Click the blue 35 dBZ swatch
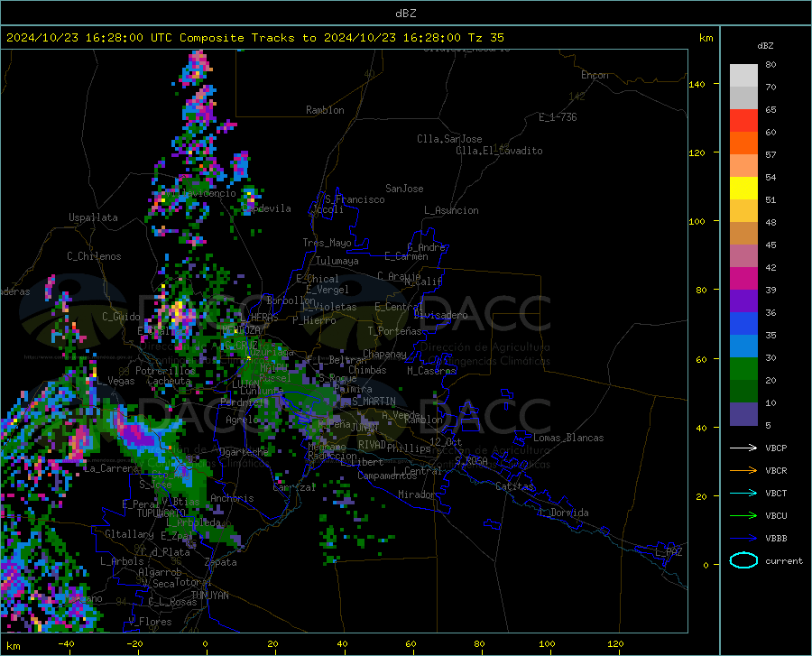The height and width of the screenshot is (656, 812). [x=743, y=324]
